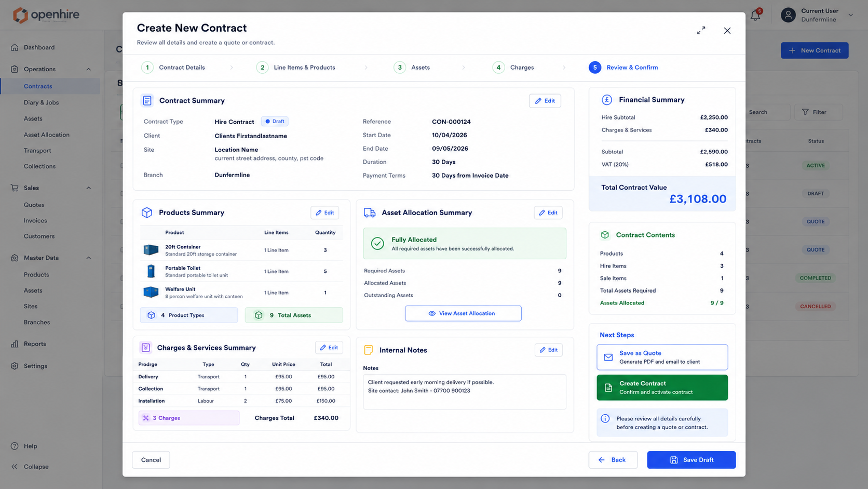This screenshot has width=868, height=489.
Task: Collapse the Sales sidebar section
Action: [88, 188]
